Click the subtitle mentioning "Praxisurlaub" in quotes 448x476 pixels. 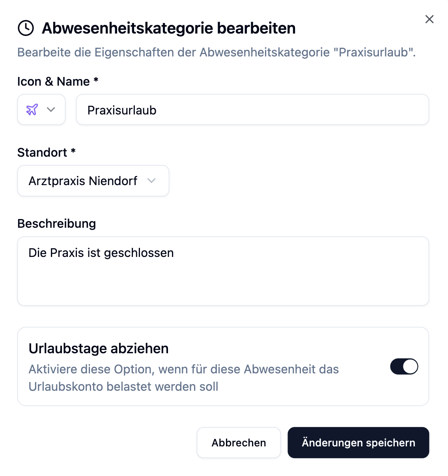217,52
